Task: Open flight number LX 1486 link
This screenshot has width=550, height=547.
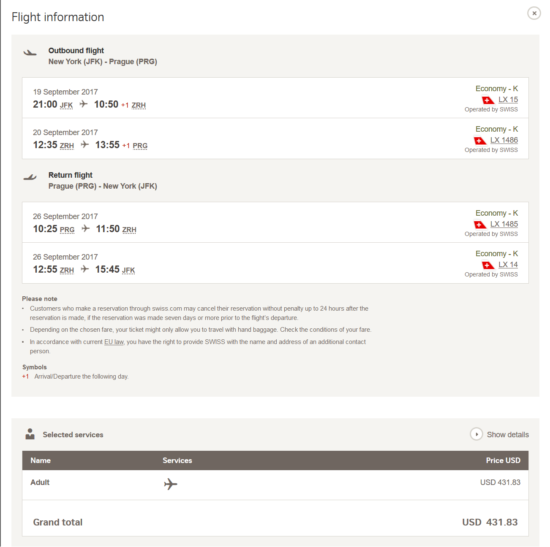Action: point(504,140)
